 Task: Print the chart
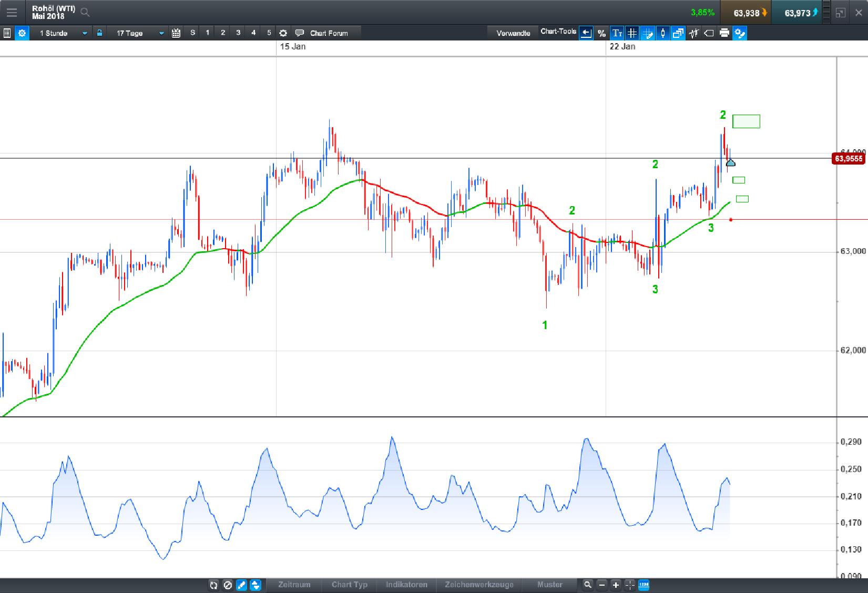[724, 33]
